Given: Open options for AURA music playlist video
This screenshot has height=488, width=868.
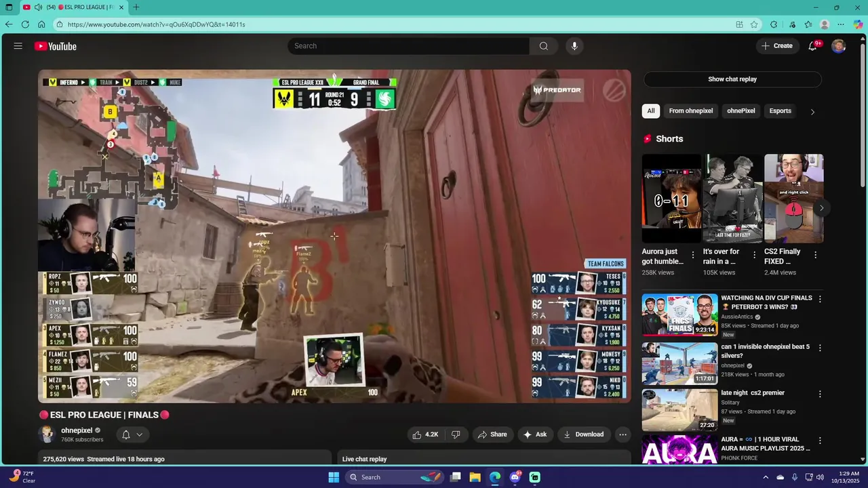Looking at the screenshot, I should click(820, 441).
